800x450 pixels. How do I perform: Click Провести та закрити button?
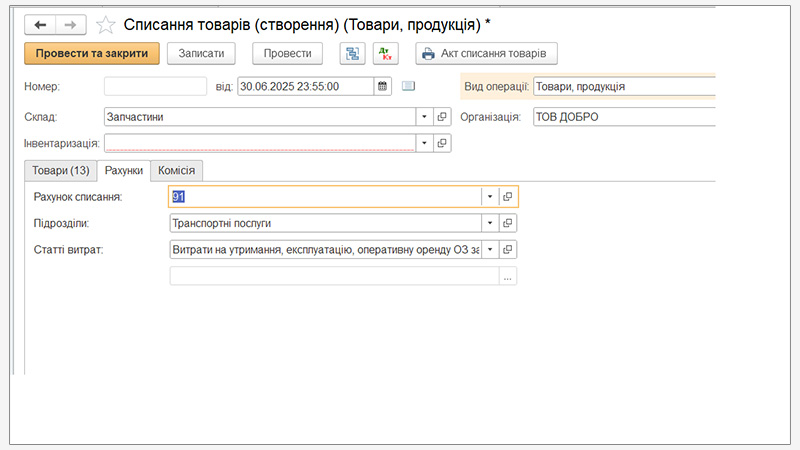click(x=91, y=54)
